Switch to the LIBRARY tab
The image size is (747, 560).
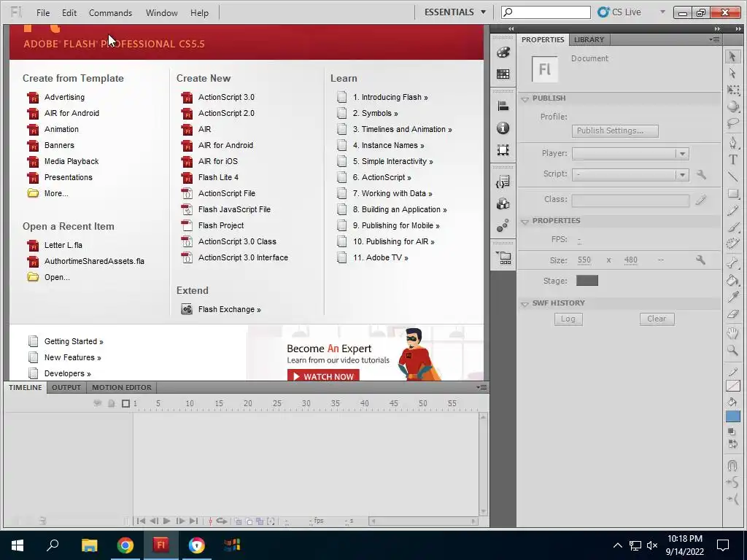click(x=589, y=39)
